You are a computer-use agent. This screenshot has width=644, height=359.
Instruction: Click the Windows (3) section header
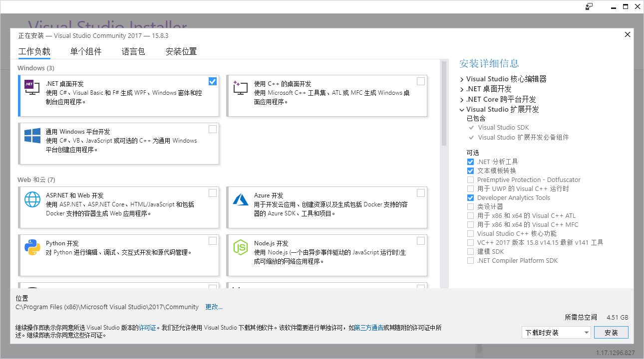tap(36, 68)
